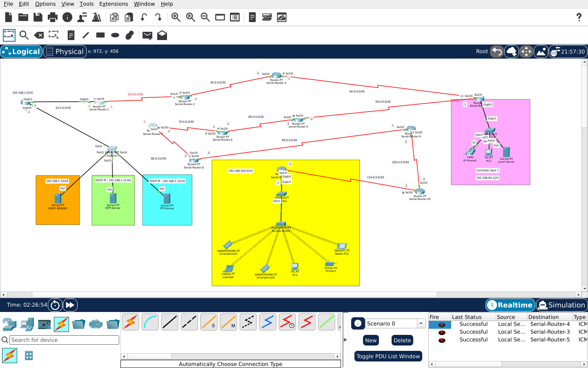Switch to Physical workspace view

pyautogui.click(x=65, y=52)
